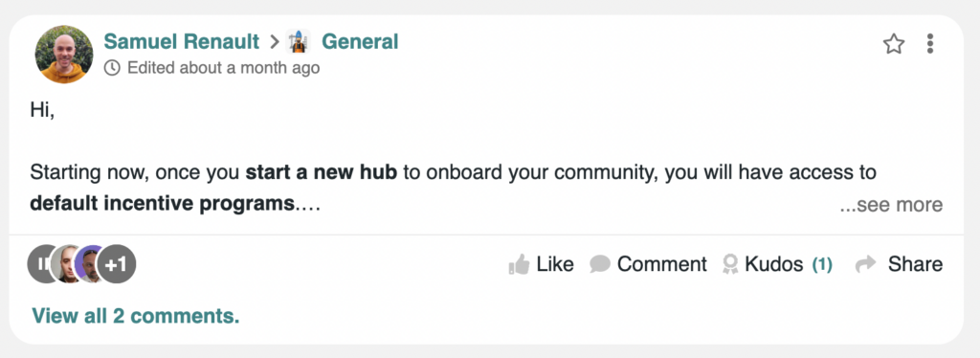Screen dimensions: 980x358
Task: Open the Samuel Renault profile link
Action: tap(181, 42)
